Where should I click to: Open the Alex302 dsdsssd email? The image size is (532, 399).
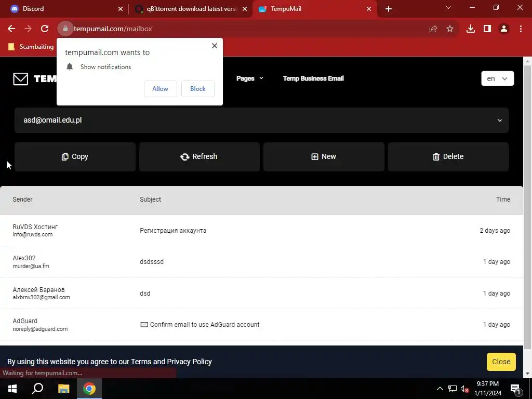tap(262, 262)
